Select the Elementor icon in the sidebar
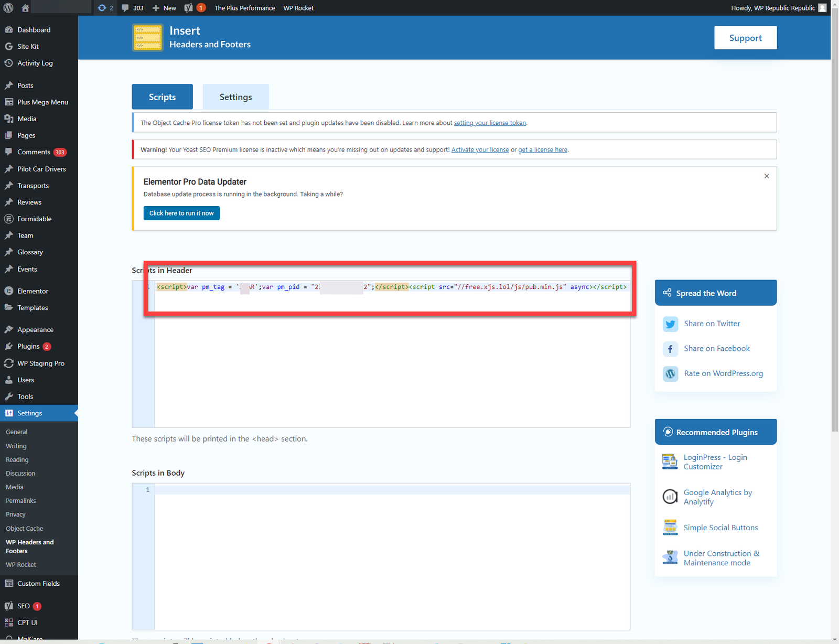The width and height of the screenshot is (839, 644). 9,291
